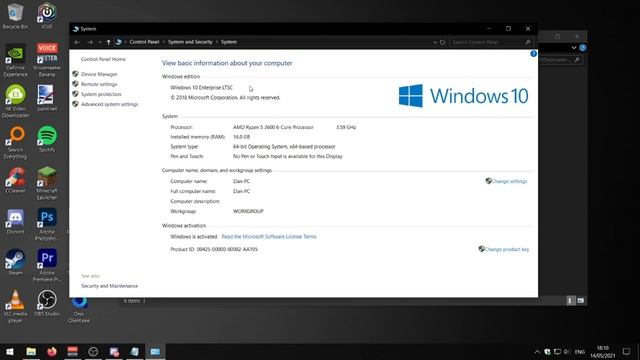Select System breadcrumb in address bar
Screen dimensions: 640x360
229,42
